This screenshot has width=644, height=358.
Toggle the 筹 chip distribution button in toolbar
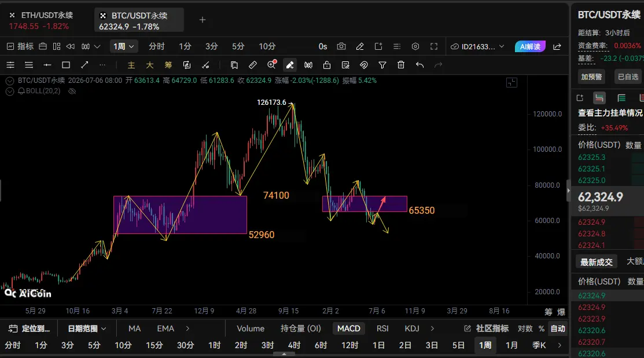pyautogui.click(x=168, y=65)
